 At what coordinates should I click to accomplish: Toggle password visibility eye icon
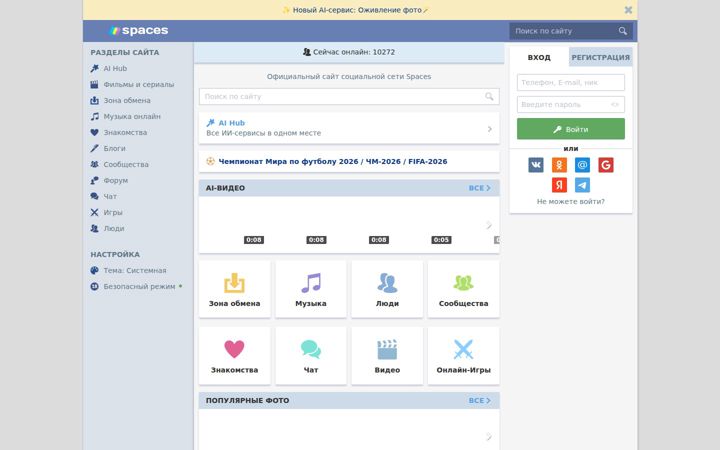click(x=615, y=105)
